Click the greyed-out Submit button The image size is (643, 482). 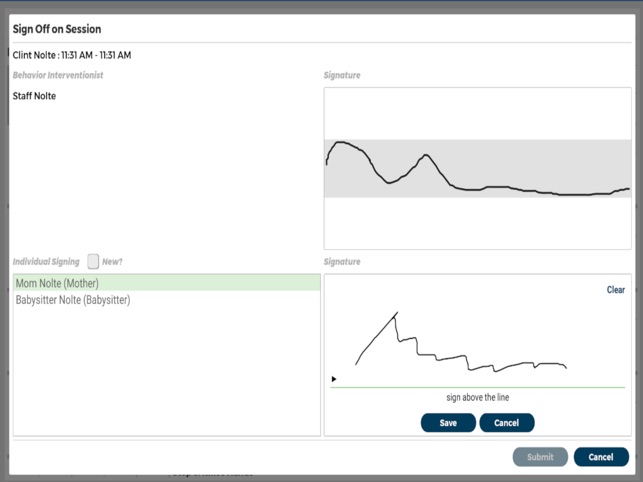click(x=540, y=457)
